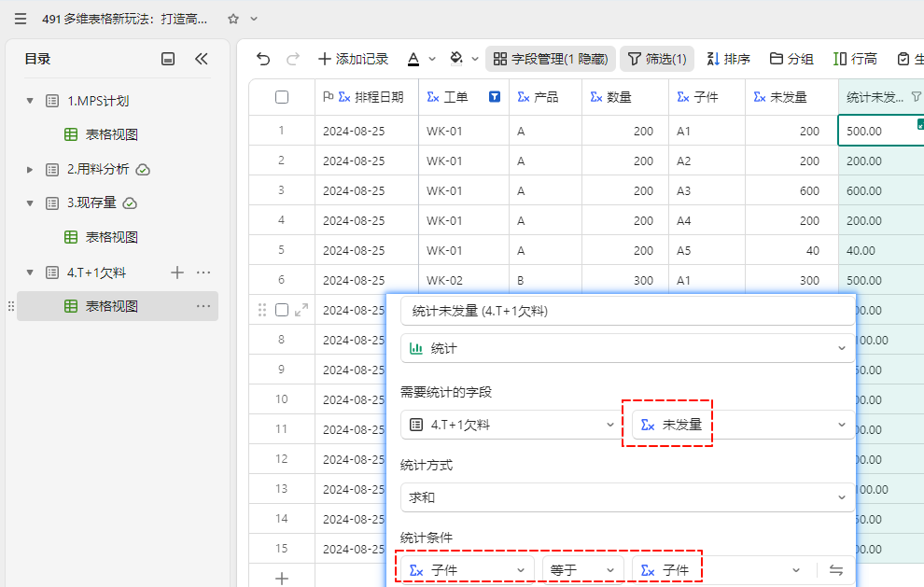Click the swap arrows icon in condition row
Screen dimensions: 924x587
[x=835, y=570]
